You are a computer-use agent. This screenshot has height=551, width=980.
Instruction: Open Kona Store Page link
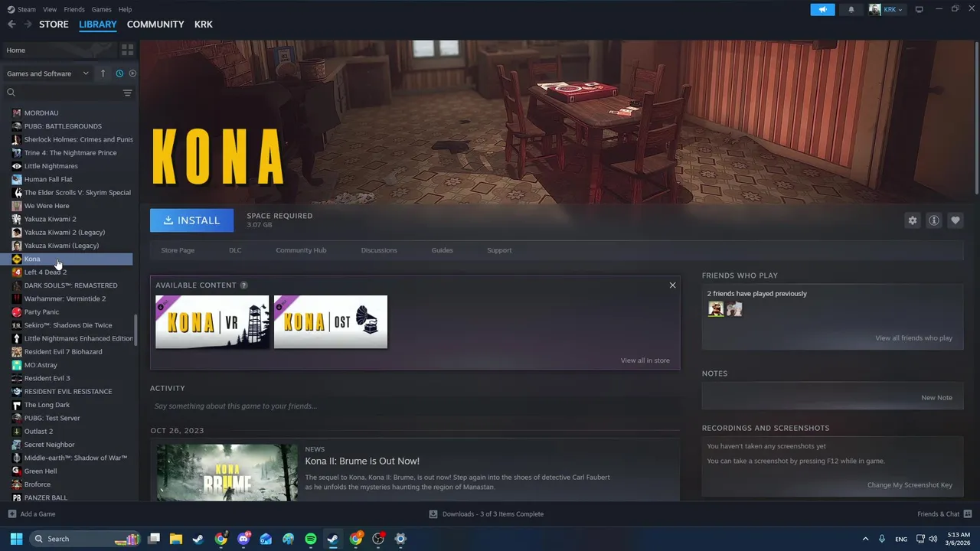[178, 250]
